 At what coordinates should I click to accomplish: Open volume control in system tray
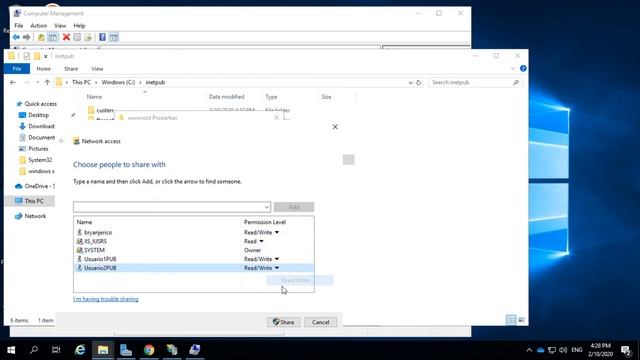(x=563, y=350)
